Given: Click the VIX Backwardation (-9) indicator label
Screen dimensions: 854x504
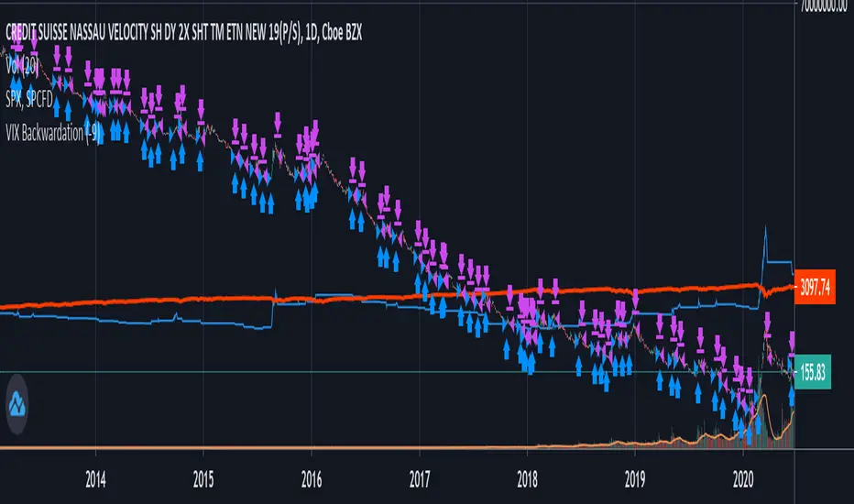Looking at the screenshot, I should (x=53, y=132).
